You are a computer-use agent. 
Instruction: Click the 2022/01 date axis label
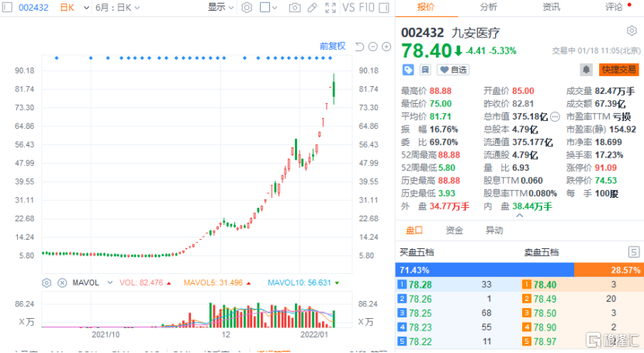pos(314,334)
